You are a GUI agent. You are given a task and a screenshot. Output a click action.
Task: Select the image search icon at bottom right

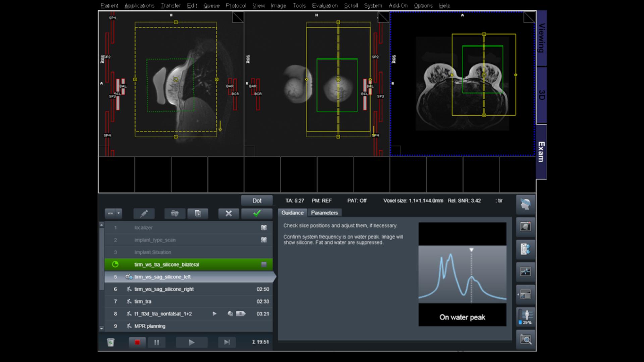[x=526, y=340]
